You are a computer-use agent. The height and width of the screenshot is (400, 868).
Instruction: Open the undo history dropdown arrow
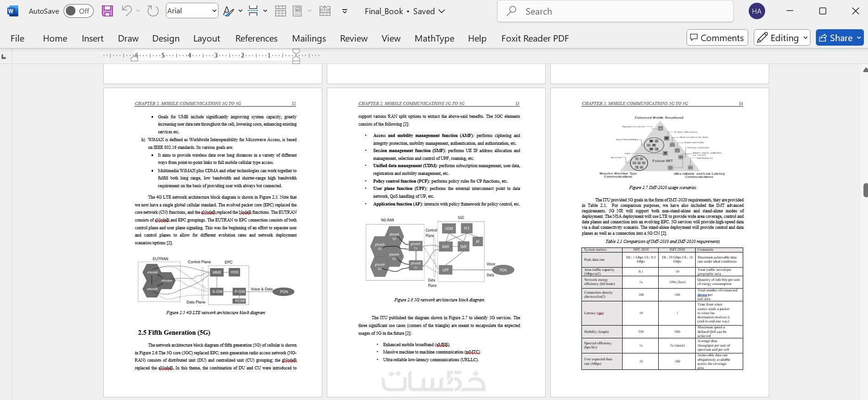click(x=138, y=11)
